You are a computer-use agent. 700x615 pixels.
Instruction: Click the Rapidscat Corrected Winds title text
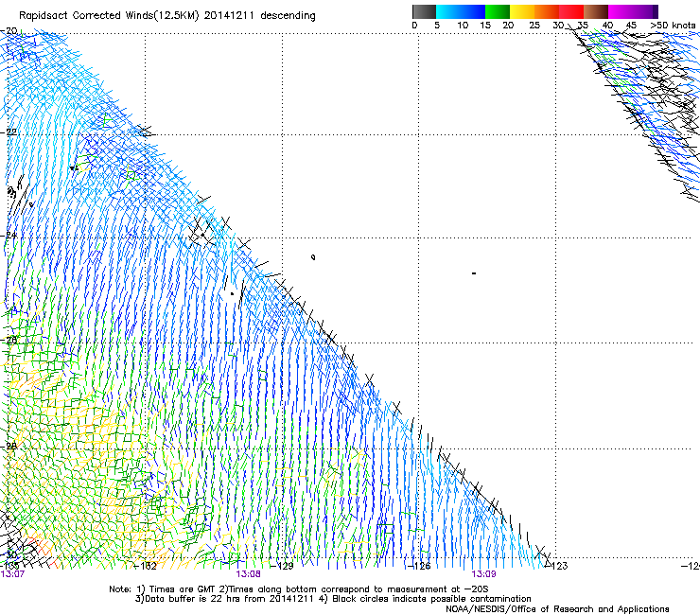[x=167, y=16]
